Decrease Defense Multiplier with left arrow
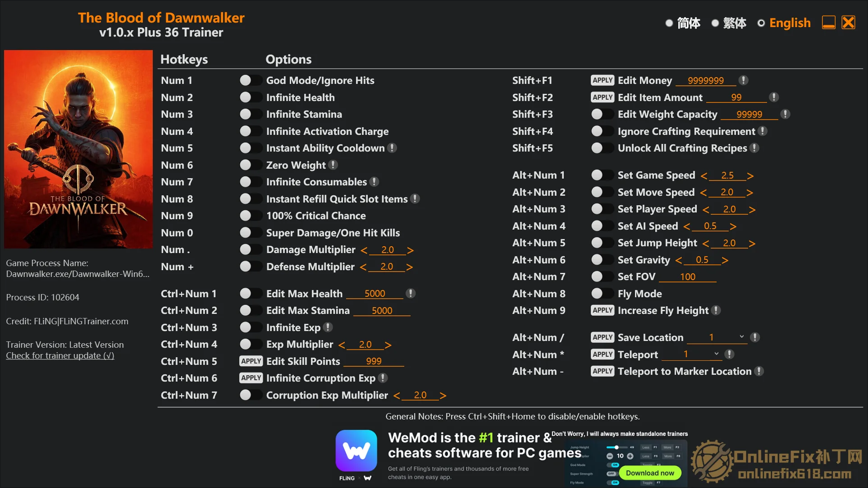 coord(363,267)
